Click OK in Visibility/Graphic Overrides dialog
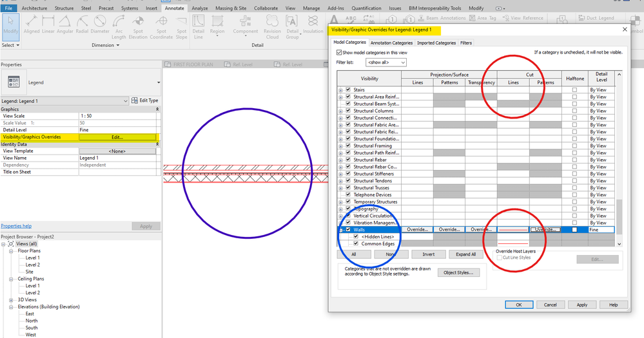This screenshot has height=338, width=644. pyautogui.click(x=519, y=305)
